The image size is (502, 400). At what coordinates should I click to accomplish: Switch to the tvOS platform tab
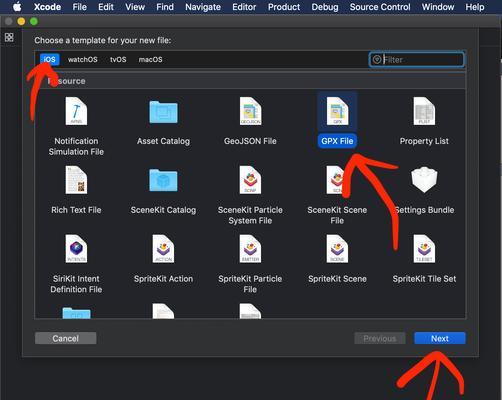point(118,60)
